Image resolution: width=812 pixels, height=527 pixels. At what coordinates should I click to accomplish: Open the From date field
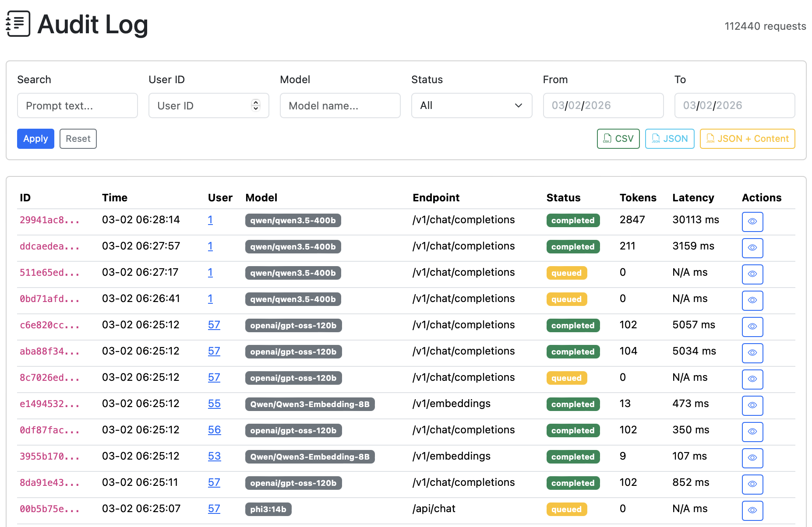pos(603,105)
